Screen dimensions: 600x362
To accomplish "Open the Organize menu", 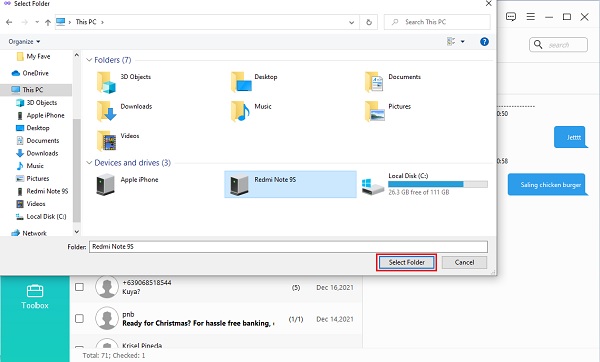I will pos(24,41).
